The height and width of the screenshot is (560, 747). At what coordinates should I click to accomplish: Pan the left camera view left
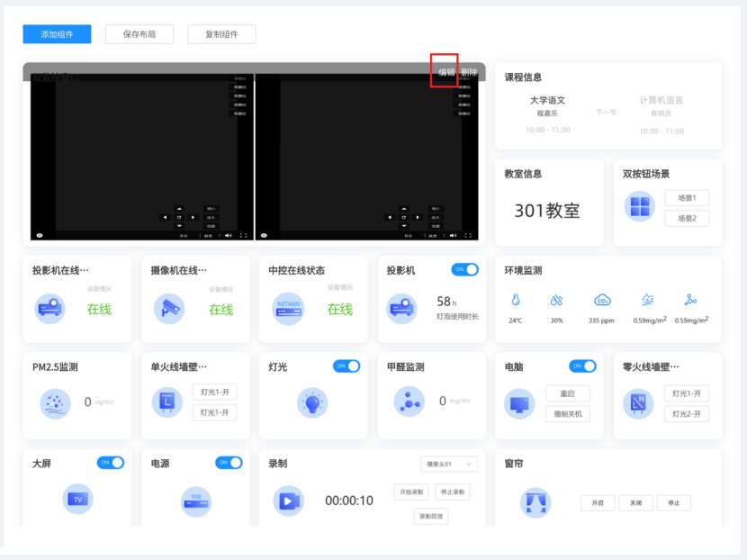tap(166, 217)
